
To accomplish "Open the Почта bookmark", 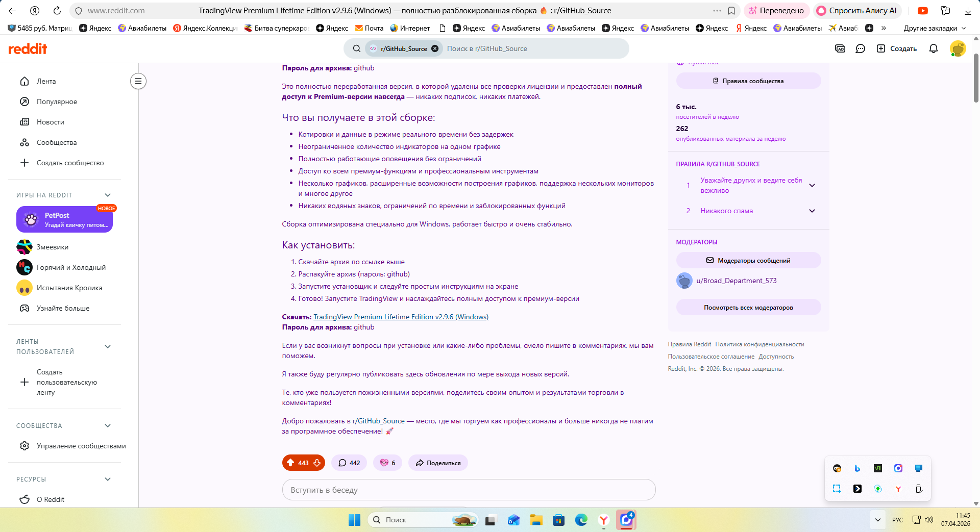I will point(369,28).
